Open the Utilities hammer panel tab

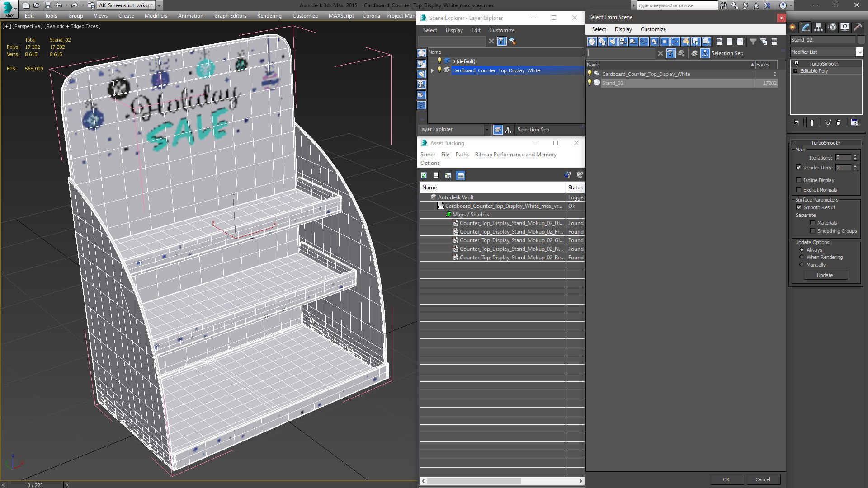point(858,27)
